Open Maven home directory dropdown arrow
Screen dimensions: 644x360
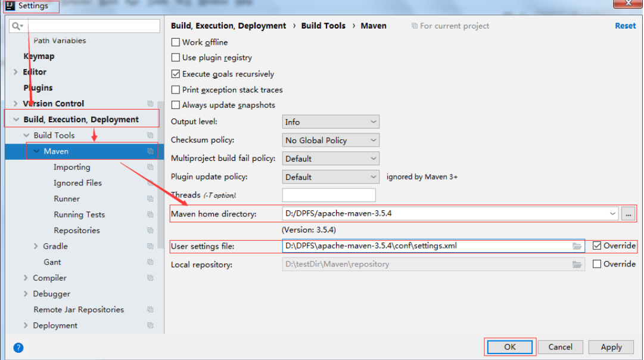[612, 214]
